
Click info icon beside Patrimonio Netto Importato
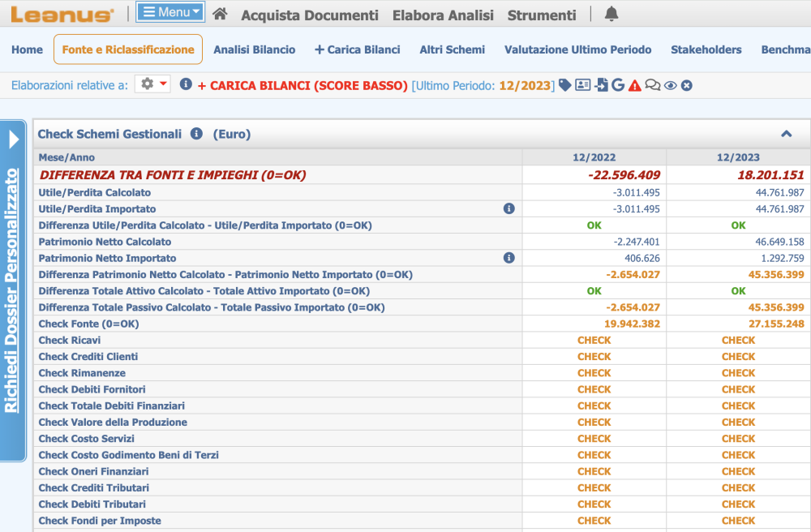click(x=509, y=258)
